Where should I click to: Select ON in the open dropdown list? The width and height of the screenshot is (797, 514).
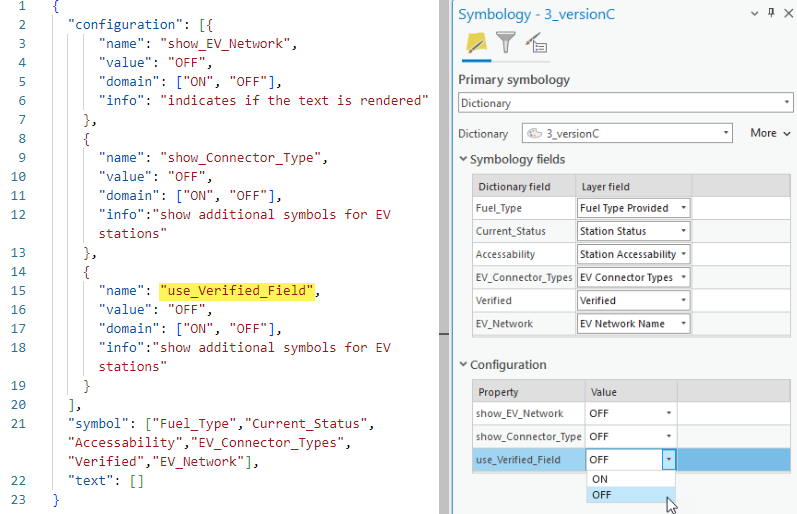(600, 479)
